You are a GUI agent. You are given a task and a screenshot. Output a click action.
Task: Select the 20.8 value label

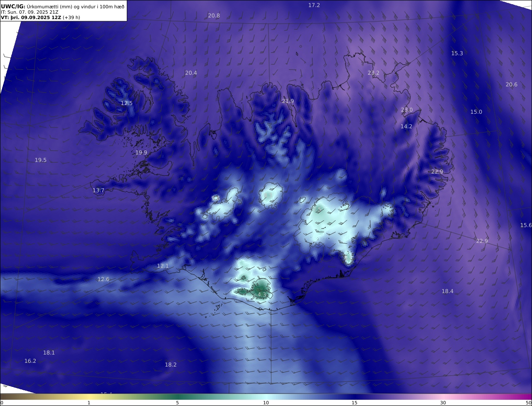(x=214, y=15)
